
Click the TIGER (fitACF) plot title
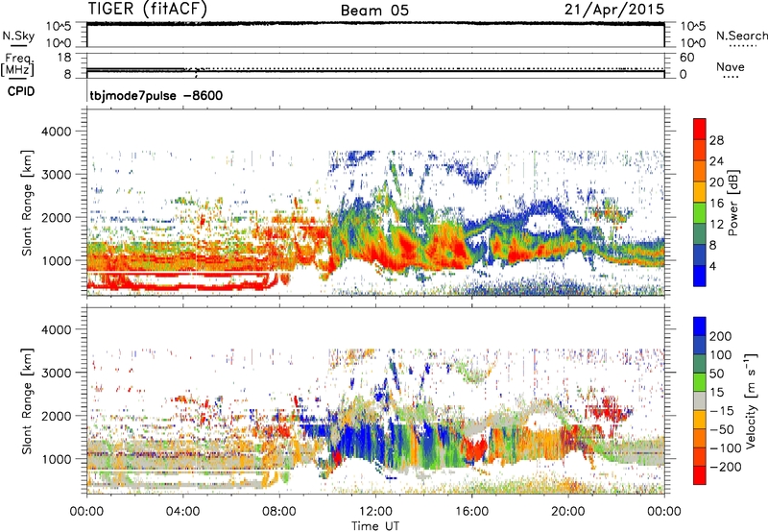[x=148, y=10]
